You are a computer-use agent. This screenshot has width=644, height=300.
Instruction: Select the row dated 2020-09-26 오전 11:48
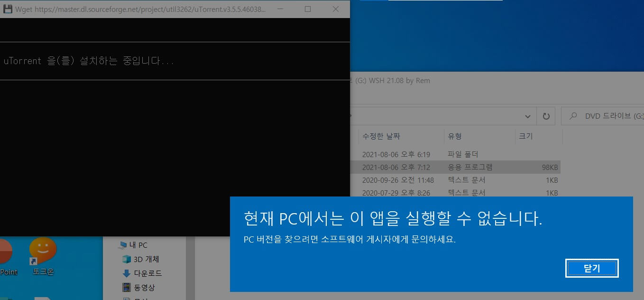pos(455,180)
